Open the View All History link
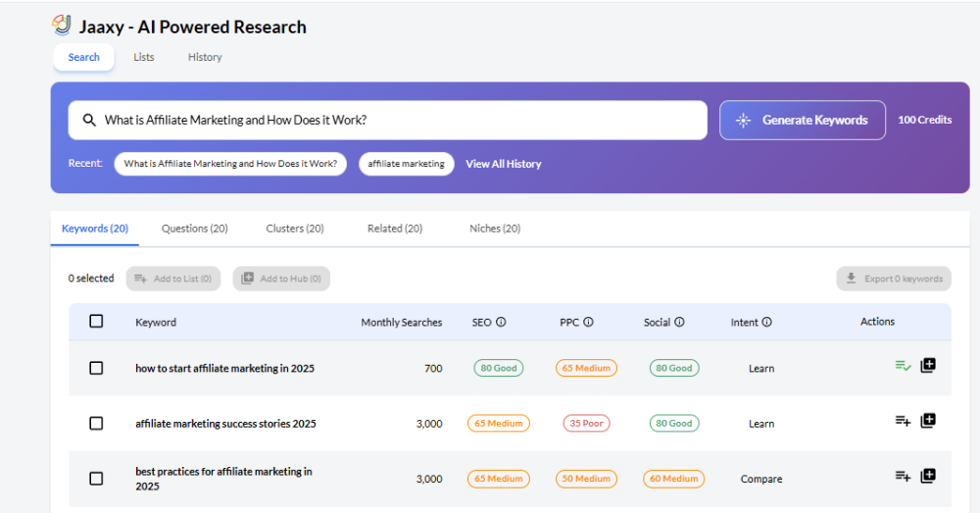This screenshot has height=513, width=980. pos(503,164)
